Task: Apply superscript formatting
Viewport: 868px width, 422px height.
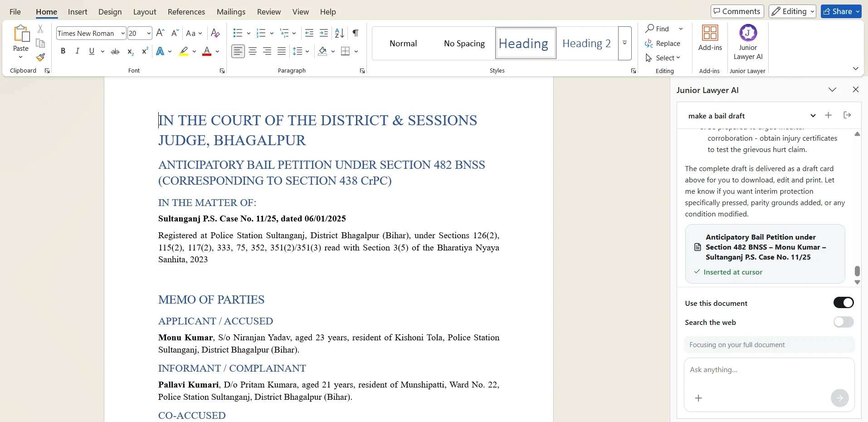Action: tap(145, 51)
